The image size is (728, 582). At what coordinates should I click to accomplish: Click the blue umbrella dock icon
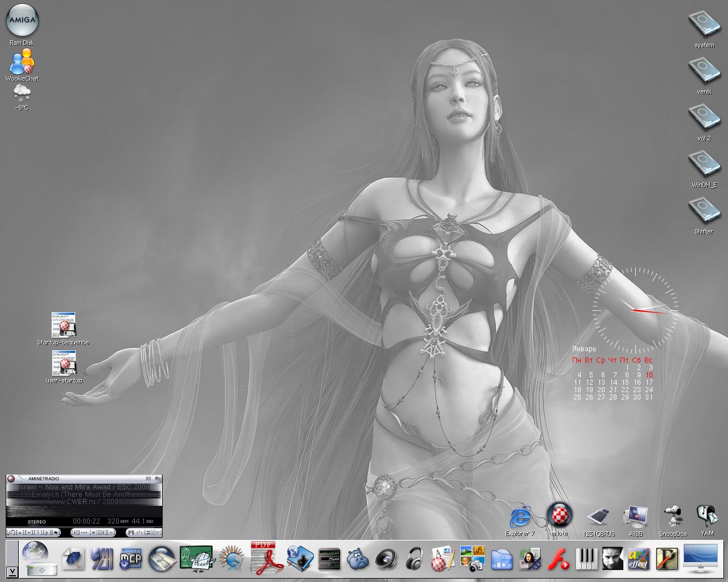73,560
